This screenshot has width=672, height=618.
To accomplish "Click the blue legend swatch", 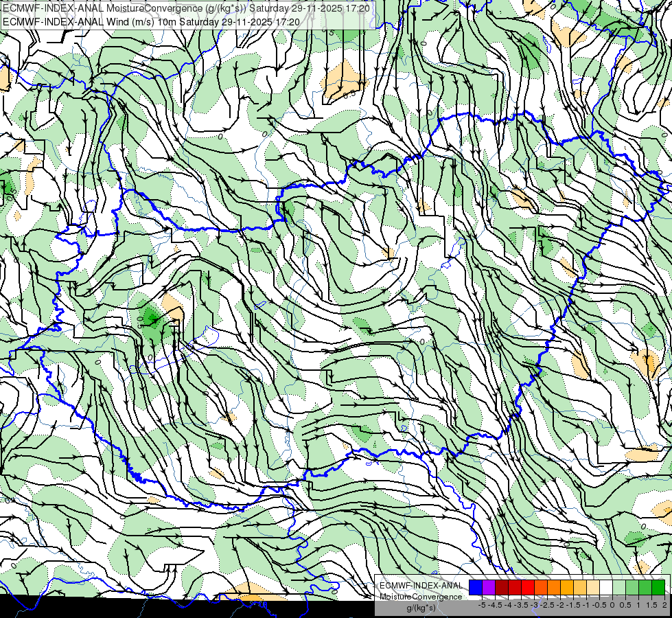I will click(476, 587).
